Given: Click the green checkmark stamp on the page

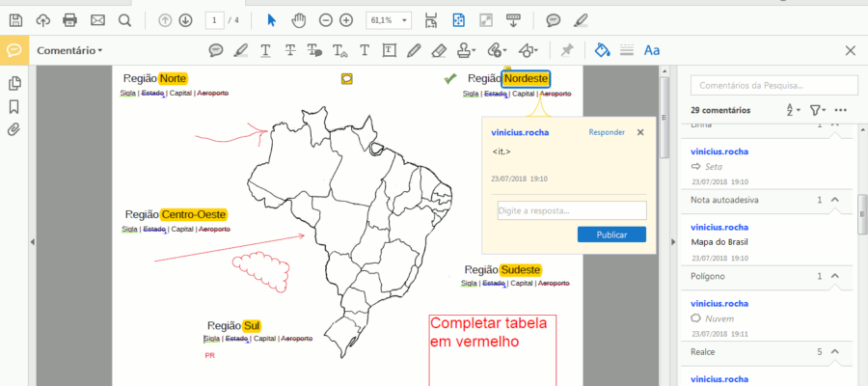Looking at the screenshot, I should pyautogui.click(x=449, y=80).
